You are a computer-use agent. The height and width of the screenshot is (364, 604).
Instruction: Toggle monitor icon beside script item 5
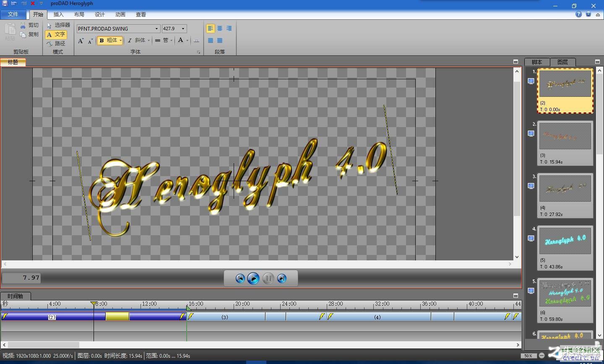[531, 291]
